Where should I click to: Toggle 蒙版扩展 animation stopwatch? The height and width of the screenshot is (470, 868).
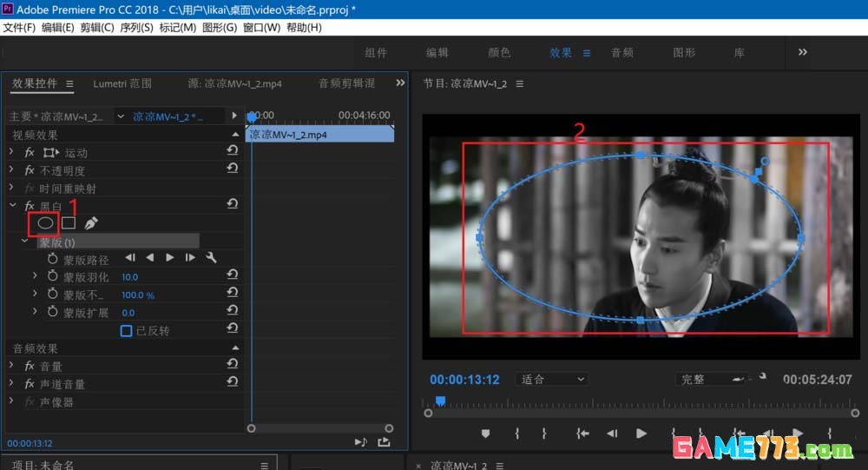point(53,312)
